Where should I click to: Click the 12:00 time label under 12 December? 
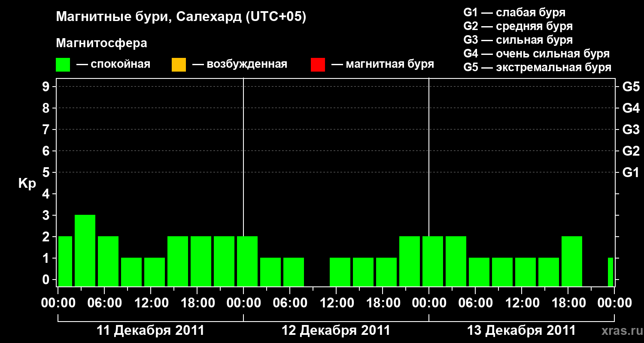[x=336, y=303]
